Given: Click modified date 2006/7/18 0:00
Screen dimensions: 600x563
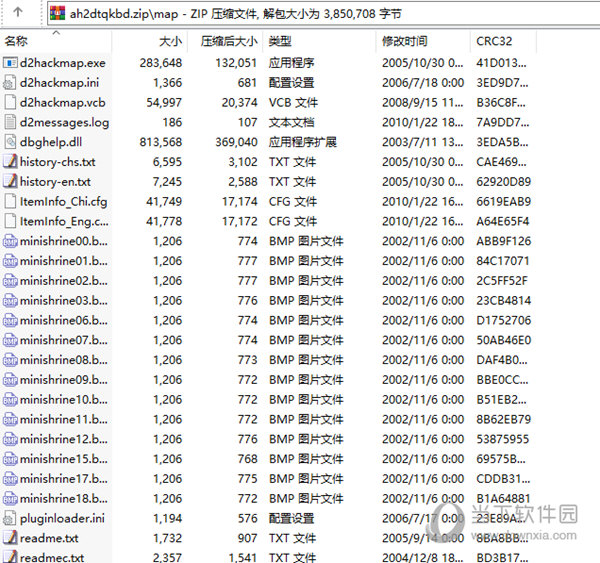Looking at the screenshot, I should tap(423, 83).
